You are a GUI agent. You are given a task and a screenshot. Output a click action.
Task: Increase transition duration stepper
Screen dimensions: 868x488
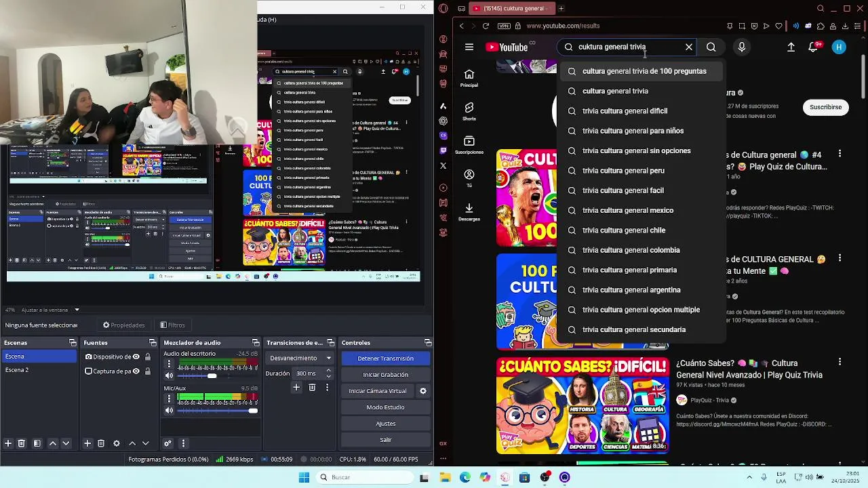tap(329, 371)
